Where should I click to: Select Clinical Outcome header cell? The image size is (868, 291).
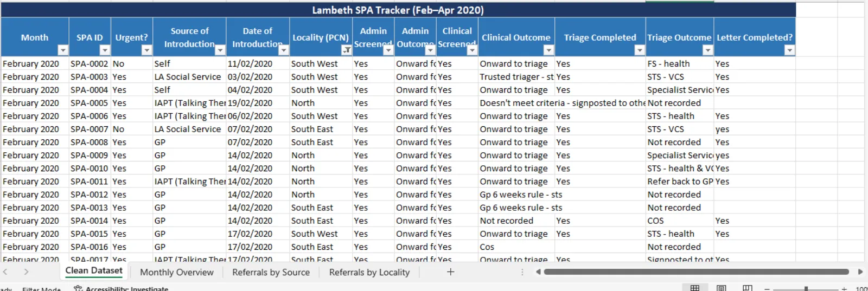[516, 37]
